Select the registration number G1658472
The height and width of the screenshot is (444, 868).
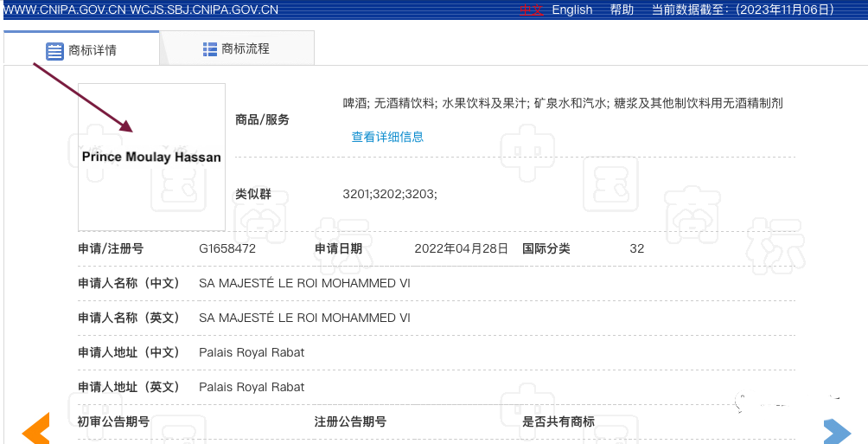click(x=227, y=248)
